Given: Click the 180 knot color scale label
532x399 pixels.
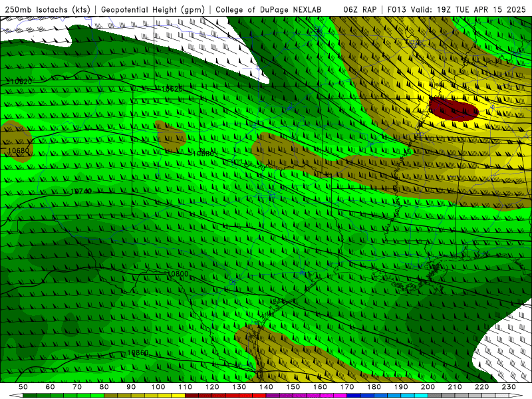Looking at the screenshot, I should click(x=374, y=387).
